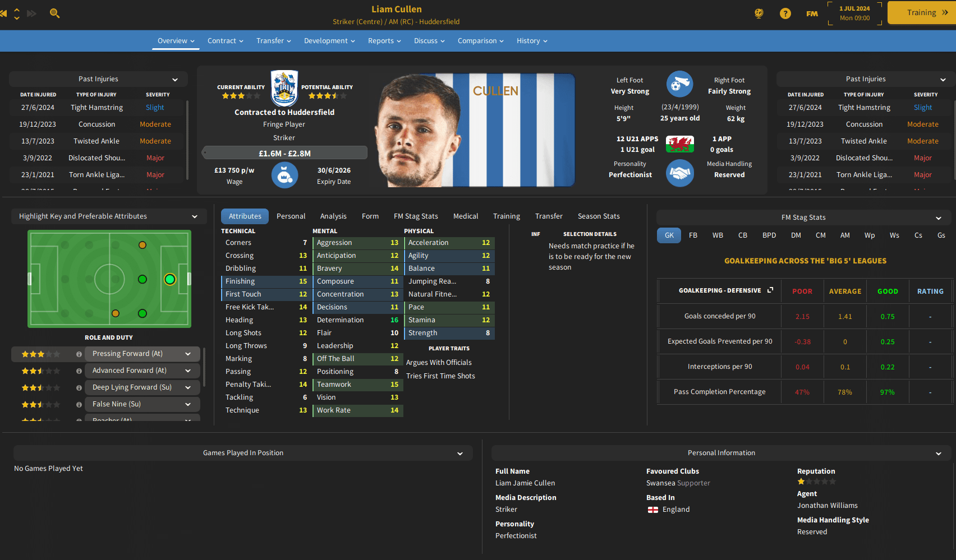
Task: Click the Wales flag icon
Action: pos(680,144)
